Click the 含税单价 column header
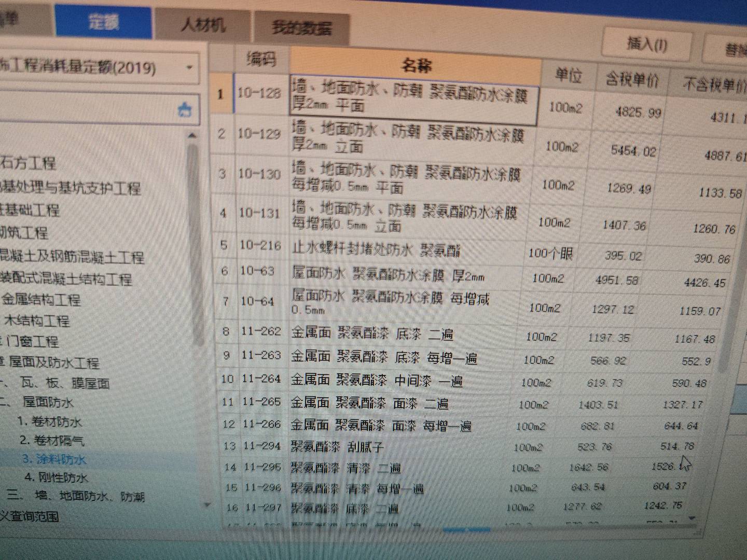This screenshot has width=747, height=560. (x=632, y=80)
